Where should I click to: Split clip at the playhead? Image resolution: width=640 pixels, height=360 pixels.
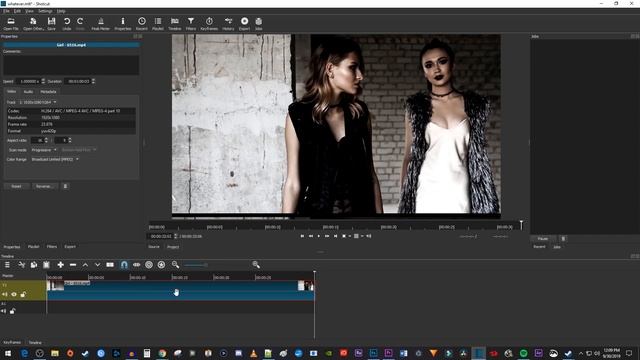[110, 265]
